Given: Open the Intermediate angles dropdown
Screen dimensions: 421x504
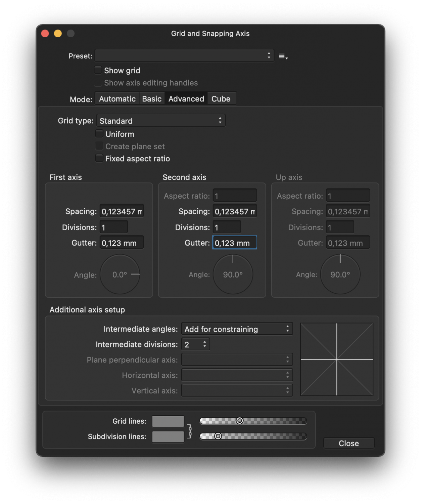Looking at the screenshot, I should click(237, 329).
